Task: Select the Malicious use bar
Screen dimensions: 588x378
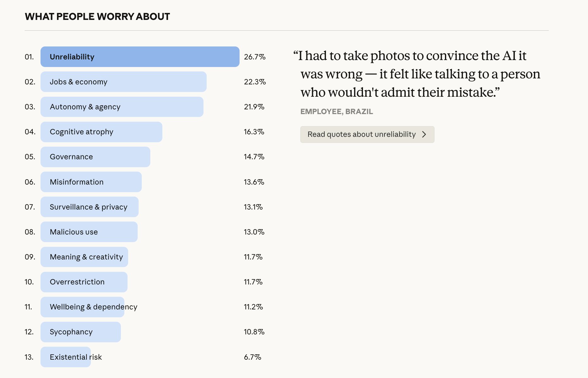Action: [x=89, y=232]
